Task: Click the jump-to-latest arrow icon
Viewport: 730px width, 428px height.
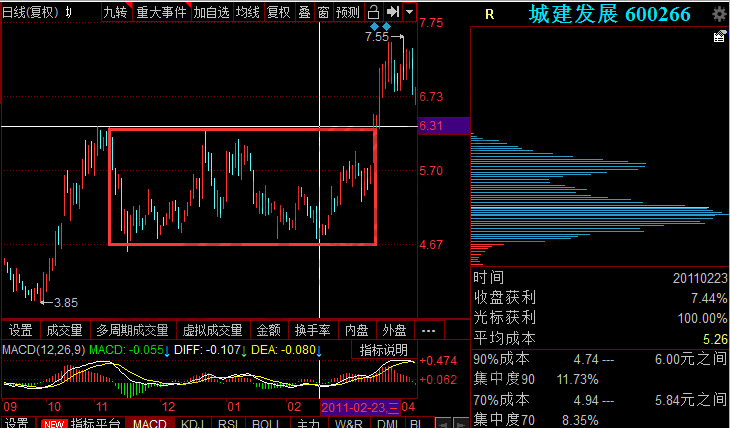Action: (x=393, y=12)
